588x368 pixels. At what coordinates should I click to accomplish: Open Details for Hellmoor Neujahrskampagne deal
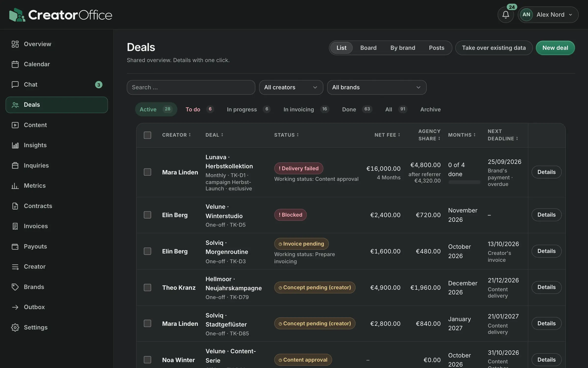[x=546, y=287]
